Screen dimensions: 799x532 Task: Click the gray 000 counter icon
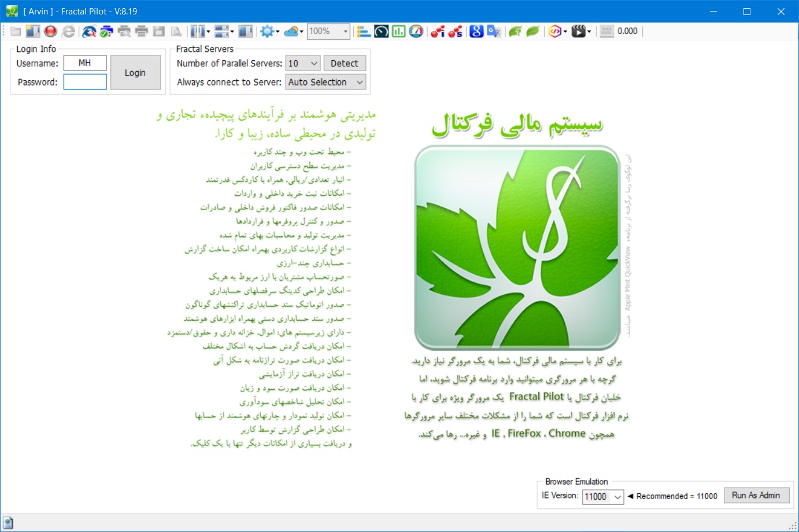(606, 31)
